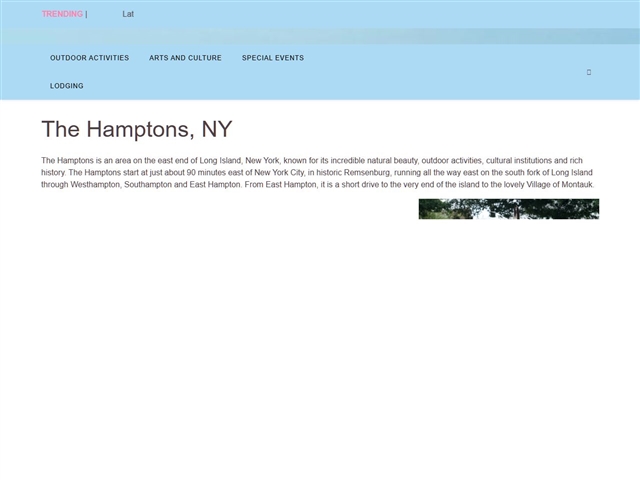Open Special Events menu item

click(x=273, y=58)
